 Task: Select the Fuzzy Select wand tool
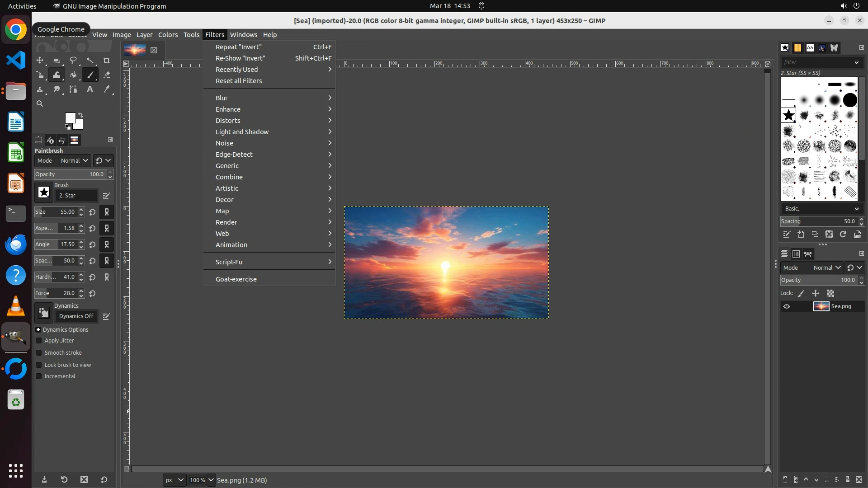click(90, 61)
